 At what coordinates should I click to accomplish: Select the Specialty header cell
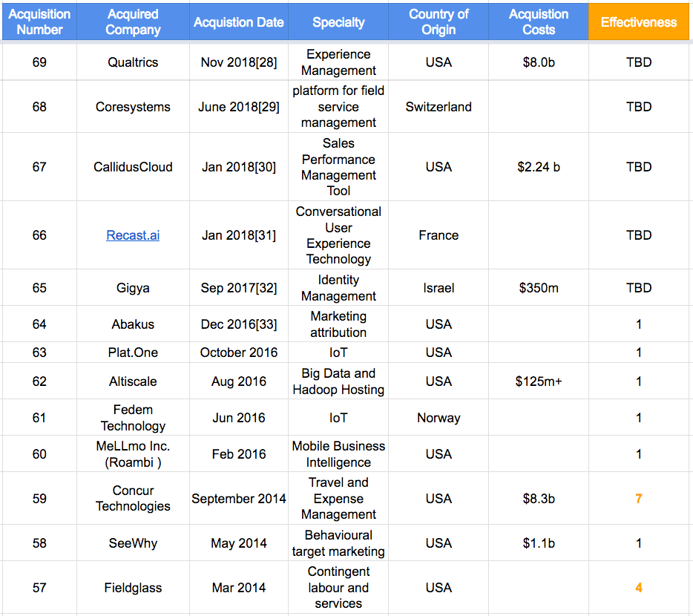[x=338, y=22]
